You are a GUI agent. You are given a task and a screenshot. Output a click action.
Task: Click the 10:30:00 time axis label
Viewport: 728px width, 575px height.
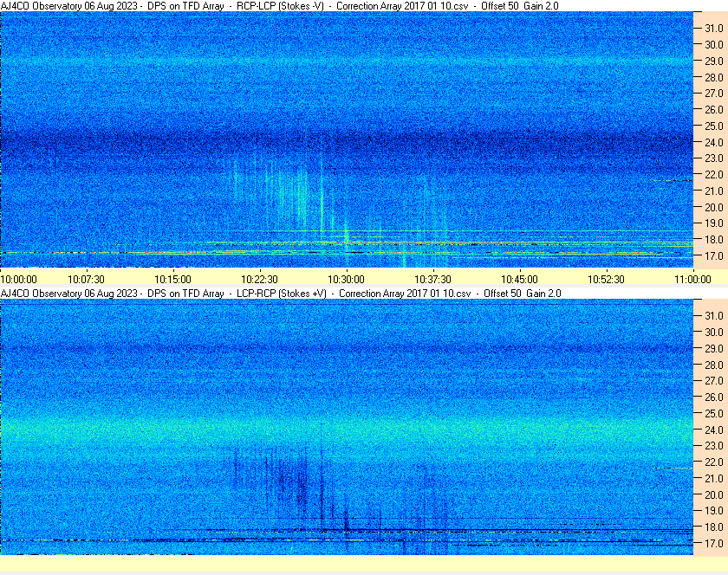click(347, 280)
